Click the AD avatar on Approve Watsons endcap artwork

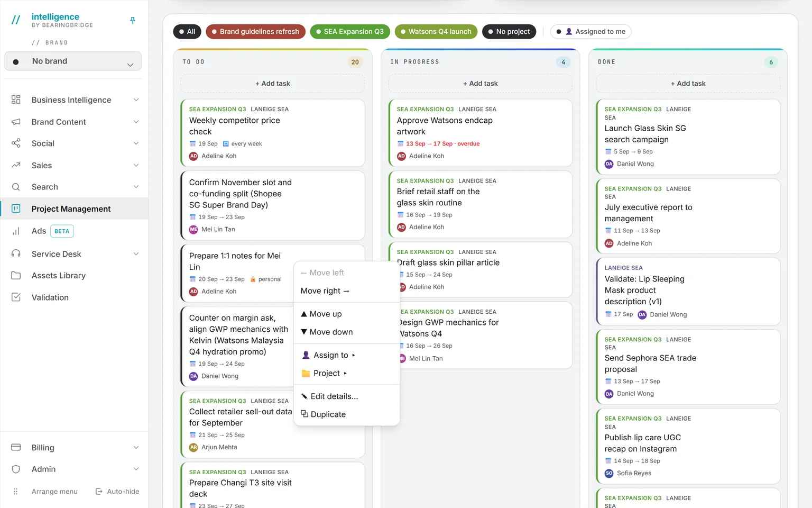click(401, 156)
